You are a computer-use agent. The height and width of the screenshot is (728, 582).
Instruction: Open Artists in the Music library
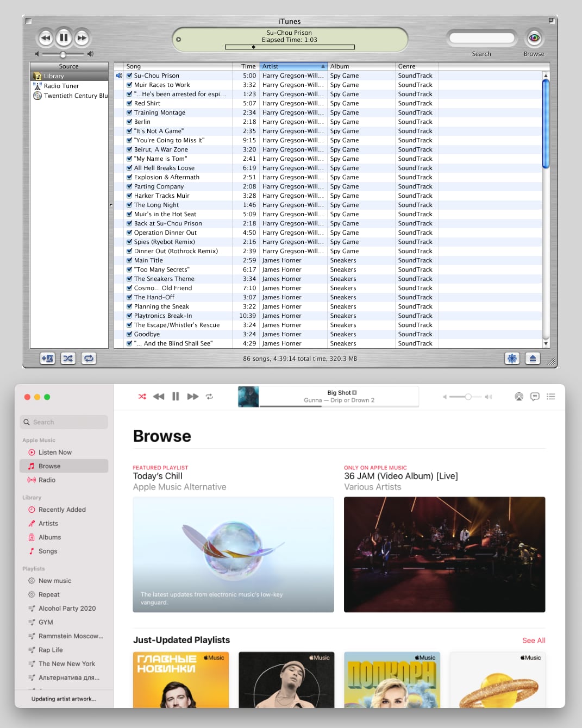pos(64,523)
